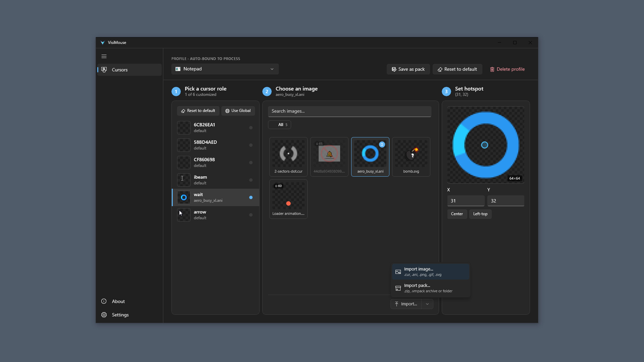Open the Cursors page in sidebar

click(x=129, y=70)
